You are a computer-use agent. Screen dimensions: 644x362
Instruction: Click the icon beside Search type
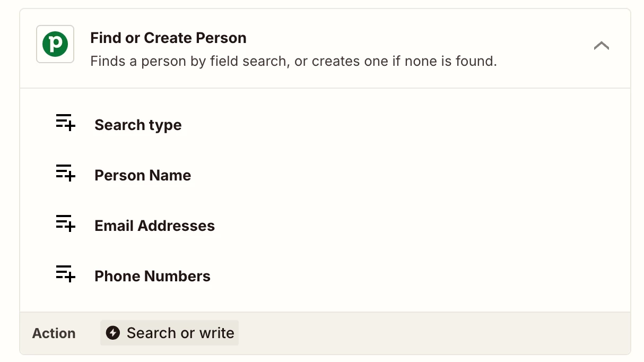point(66,123)
